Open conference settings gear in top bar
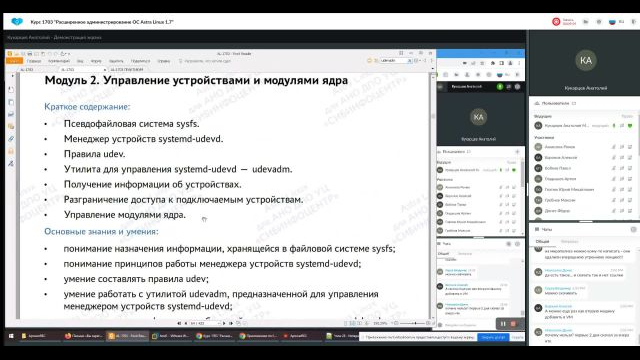 tap(599, 22)
